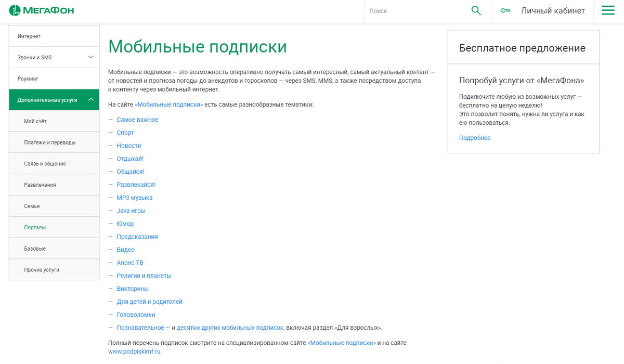
Task: Click the Мобильные подписки page heading
Action: (x=198, y=46)
